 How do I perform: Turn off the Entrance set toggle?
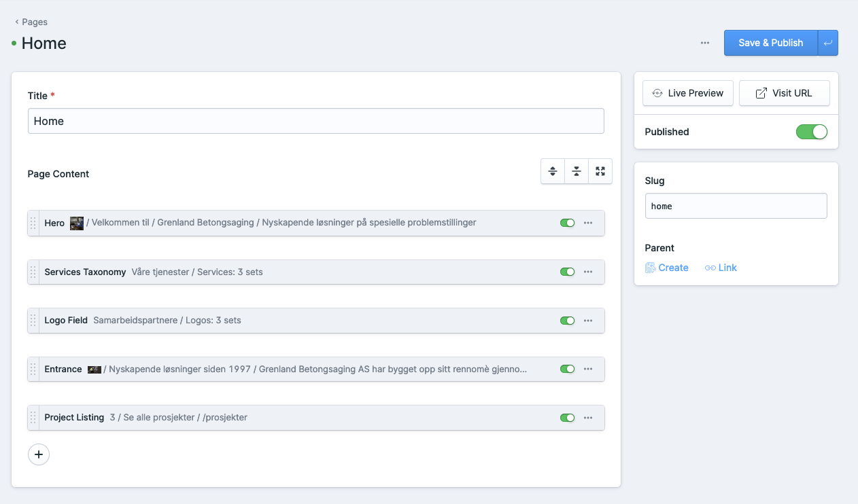point(567,369)
